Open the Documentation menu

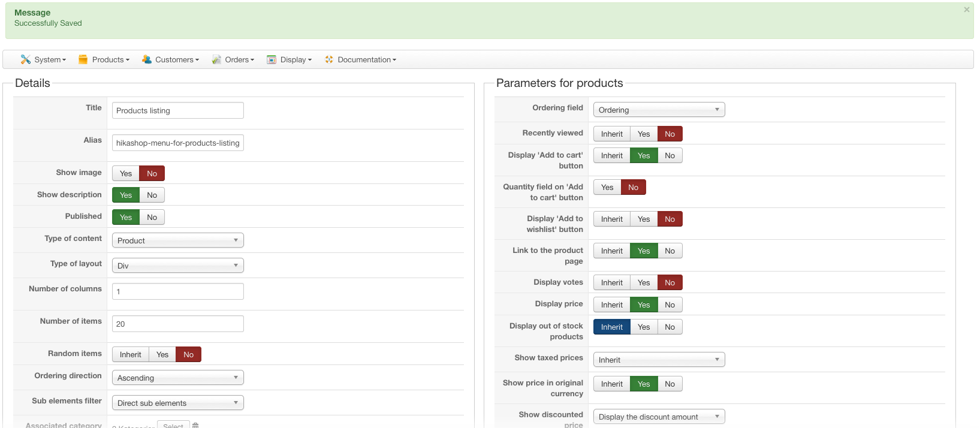coord(361,59)
